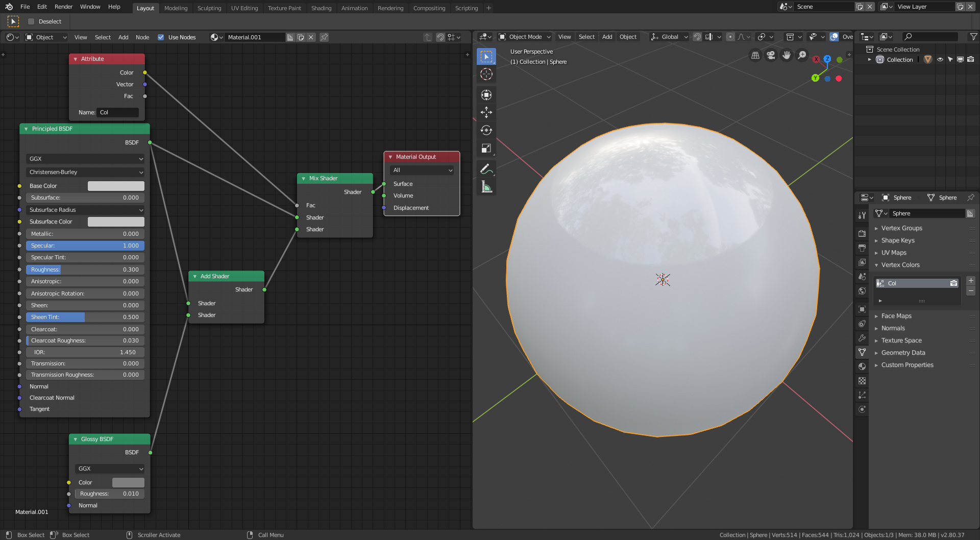Click the Base Color swatch

point(116,186)
